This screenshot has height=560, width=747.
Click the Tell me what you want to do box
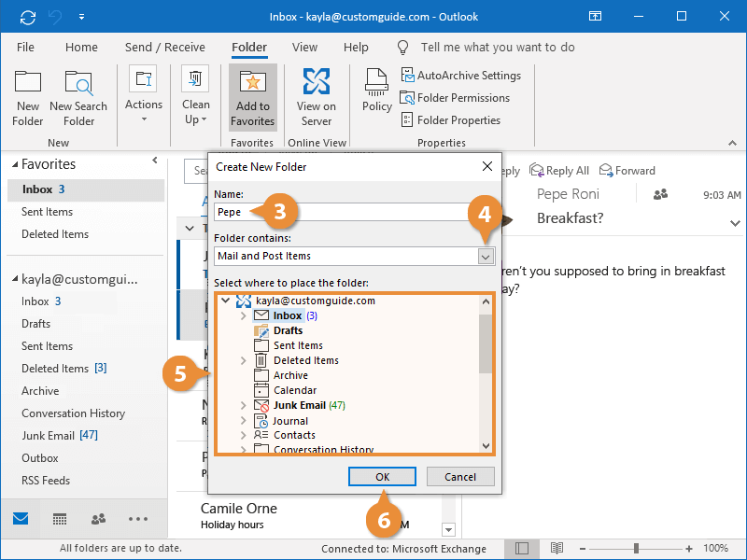[x=498, y=48]
